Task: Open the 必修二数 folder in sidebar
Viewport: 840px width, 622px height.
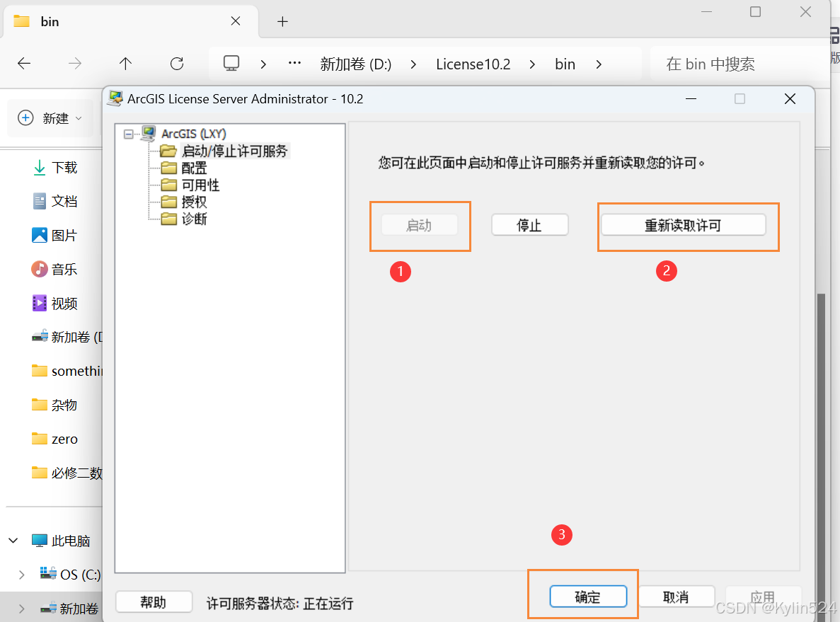Action: point(67,473)
